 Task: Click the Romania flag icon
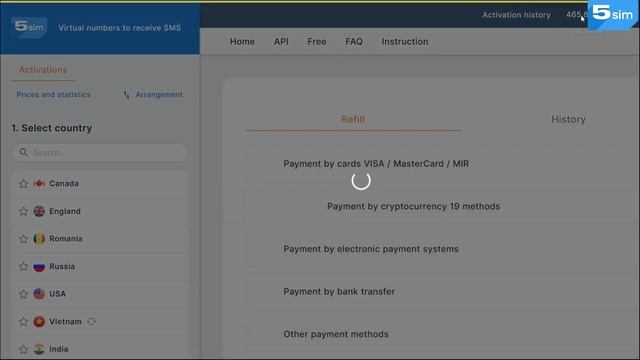(39, 239)
